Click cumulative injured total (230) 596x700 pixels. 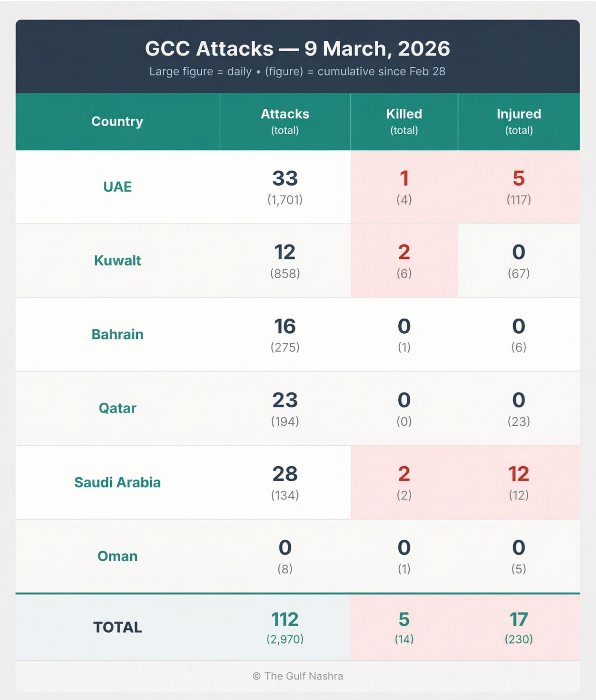coord(519,639)
